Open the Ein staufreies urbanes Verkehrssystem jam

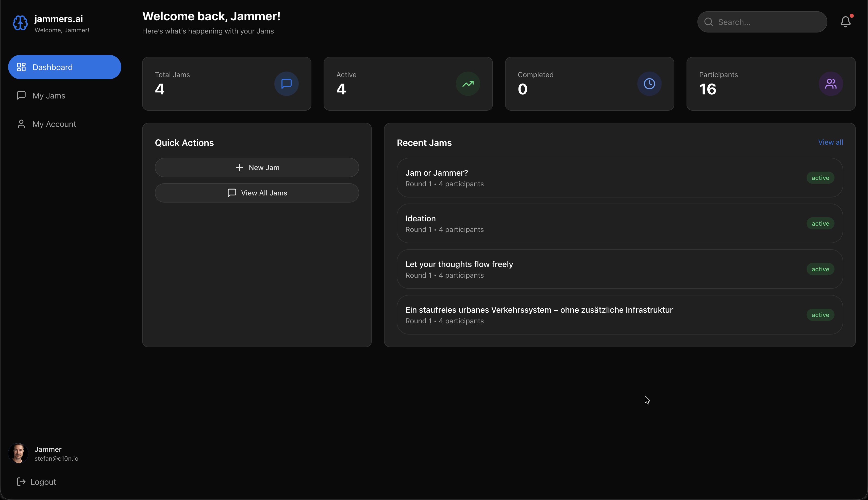click(x=620, y=314)
